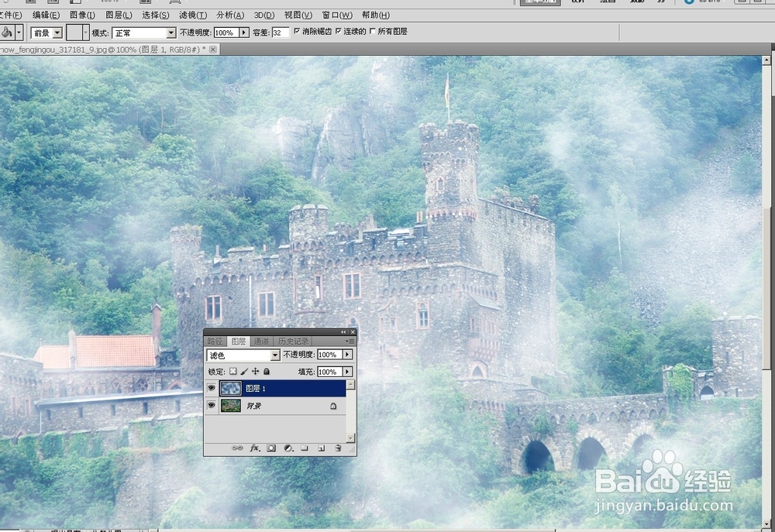This screenshot has width=775, height=532.
Task: Open the layer opacity slider arrow
Action: point(347,355)
